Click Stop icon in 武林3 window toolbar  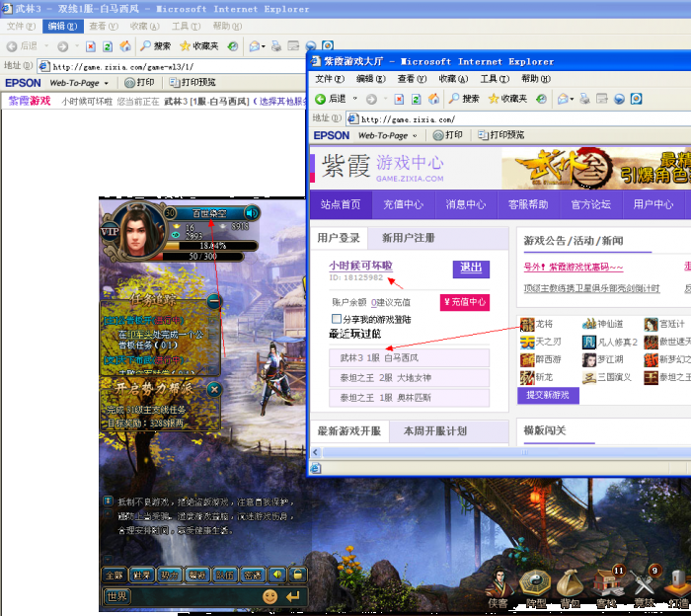(x=91, y=46)
